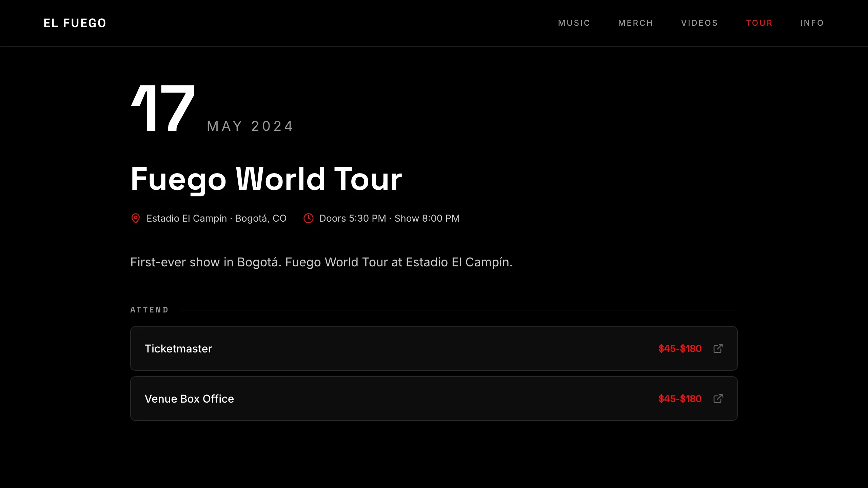Click the red clock icon
Viewport: 868px width, 488px height.
coord(309,219)
